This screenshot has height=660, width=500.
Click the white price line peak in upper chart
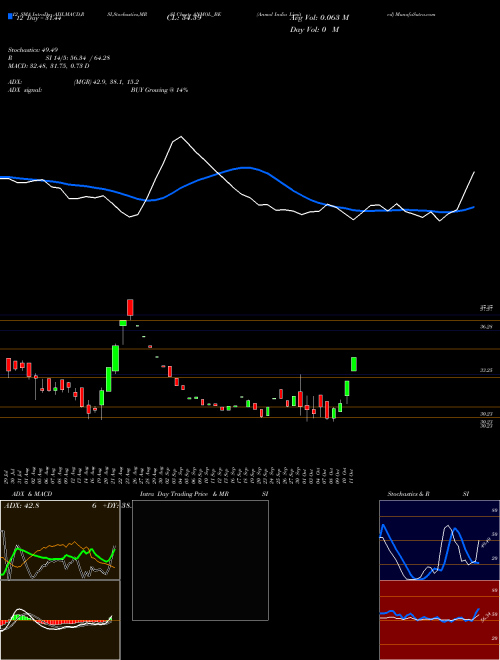pos(181,137)
